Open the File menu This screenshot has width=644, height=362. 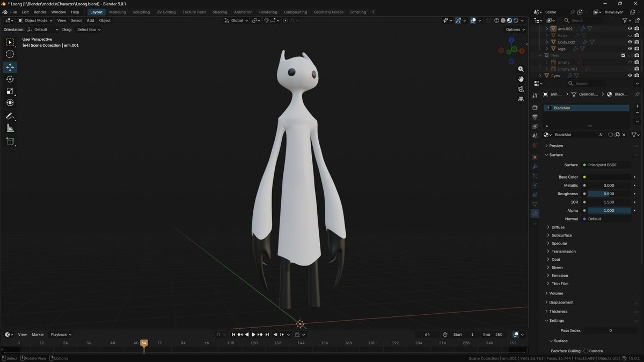point(13,12)
